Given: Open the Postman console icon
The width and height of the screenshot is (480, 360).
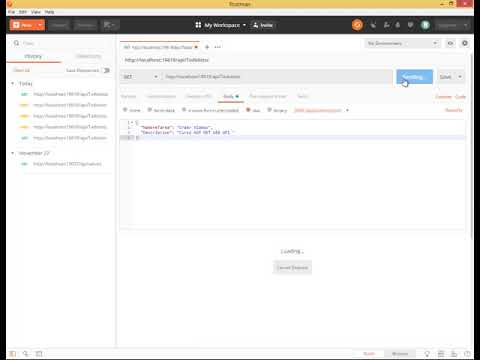Looking at the screenshot, I should 39,354.
